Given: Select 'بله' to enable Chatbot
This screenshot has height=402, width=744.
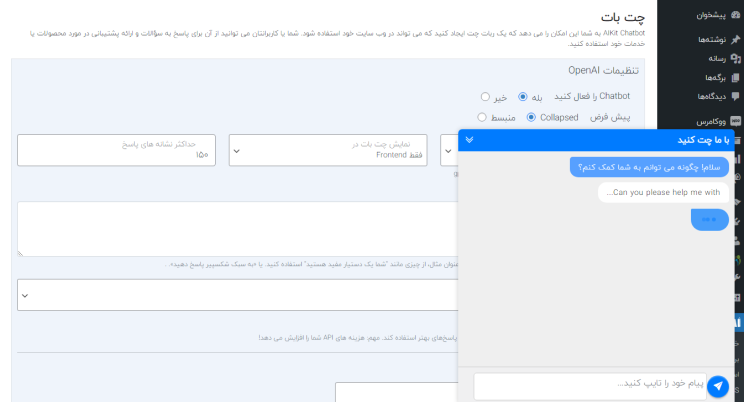Looking at the screenshot, I should coord(522,97).
